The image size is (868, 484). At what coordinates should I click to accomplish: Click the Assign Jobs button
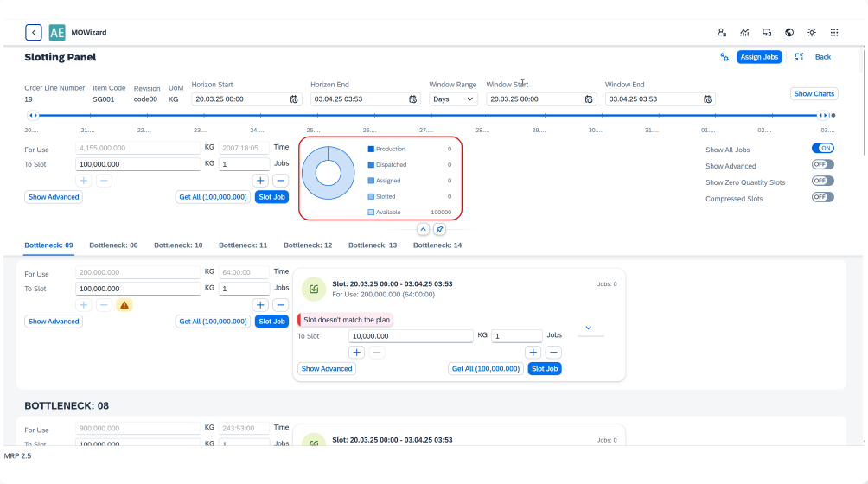(x=759, y=57)
